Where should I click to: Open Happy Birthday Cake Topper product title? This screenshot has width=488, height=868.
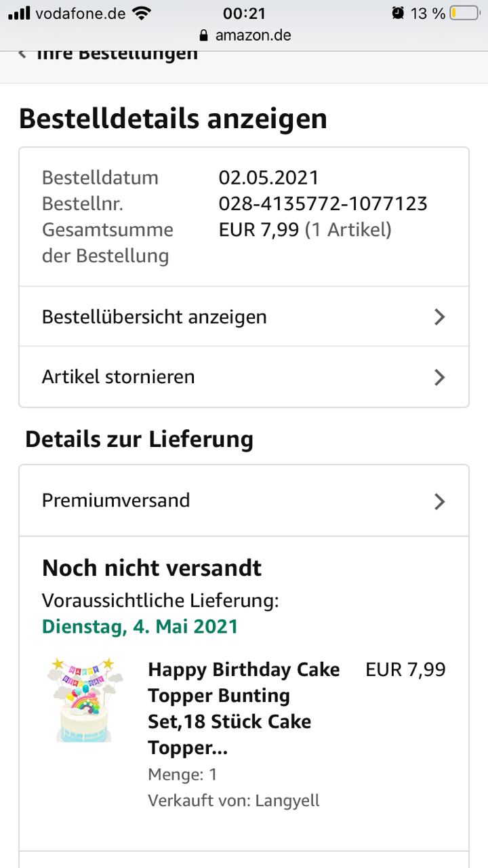pos(244,708)
